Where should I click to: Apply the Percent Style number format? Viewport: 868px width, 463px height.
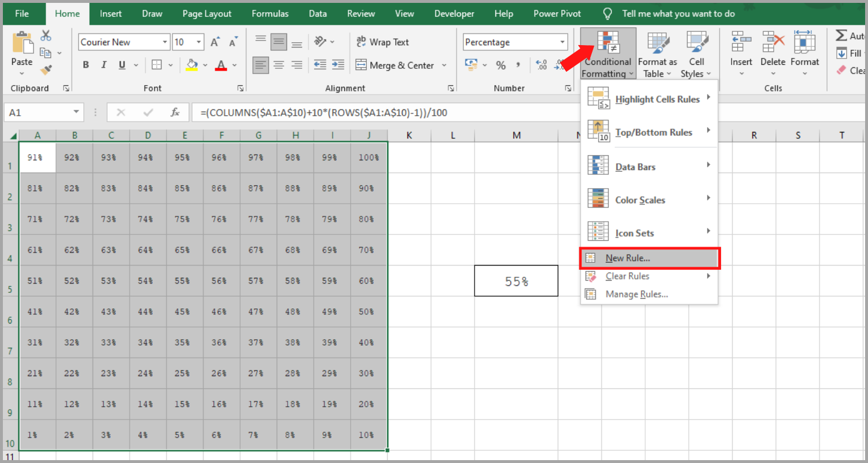501,65
